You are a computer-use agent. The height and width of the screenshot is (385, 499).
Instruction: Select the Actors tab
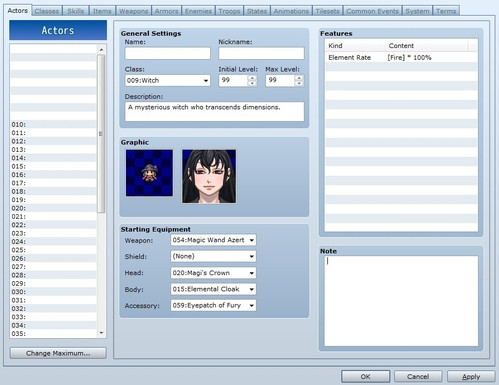pos(18,10)
